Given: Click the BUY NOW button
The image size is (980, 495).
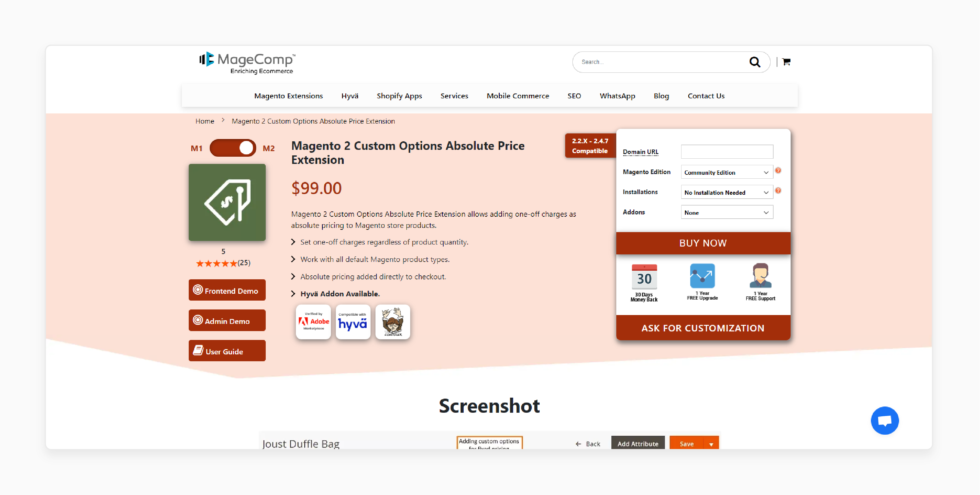Looking at the screenshot, I should pyautogui.click(x=702, y=243).
